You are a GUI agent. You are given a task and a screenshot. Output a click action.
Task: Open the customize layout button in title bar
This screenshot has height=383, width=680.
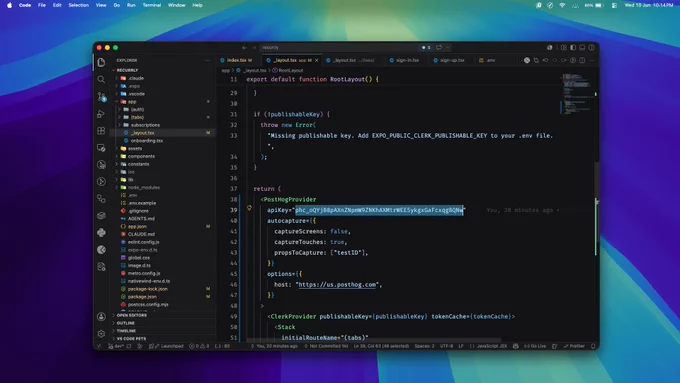pyautogui.click(x=564, y=48)
